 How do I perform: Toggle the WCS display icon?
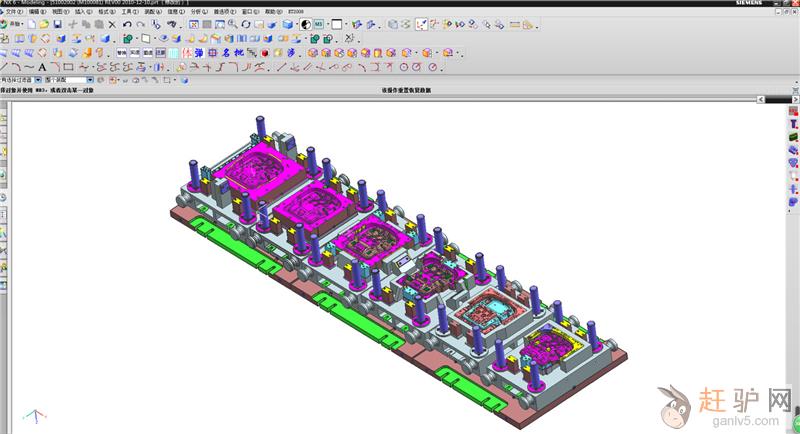pyautogui.click(x=420, y=23)
